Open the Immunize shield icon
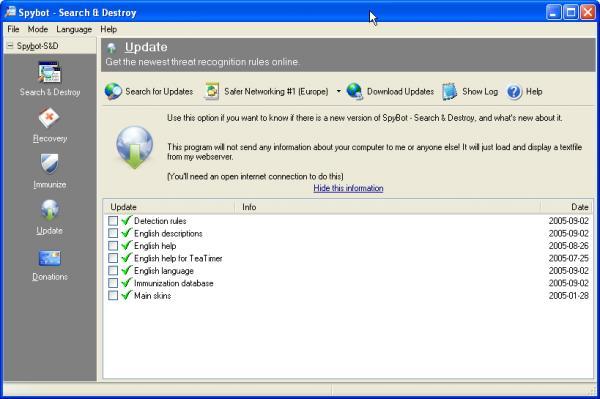The image size is (600, 399). click(49, 164)
